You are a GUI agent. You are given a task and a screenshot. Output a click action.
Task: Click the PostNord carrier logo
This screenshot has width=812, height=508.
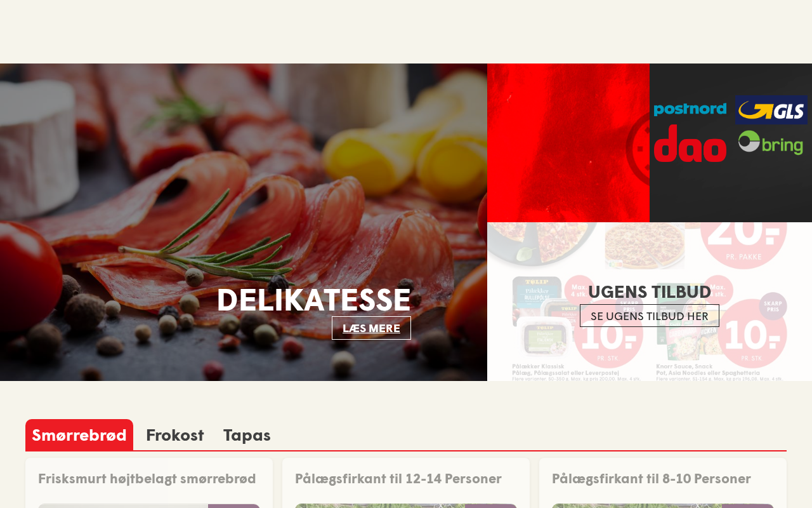click(690, 109)
